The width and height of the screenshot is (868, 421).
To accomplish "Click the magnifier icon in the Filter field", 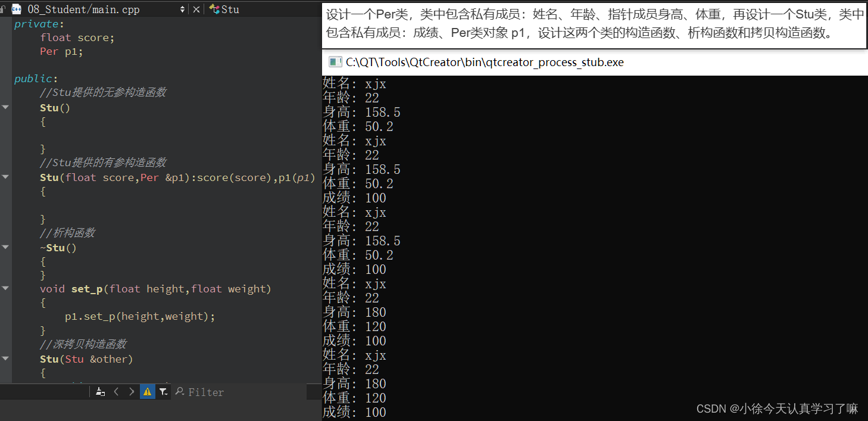I will 180,391.
